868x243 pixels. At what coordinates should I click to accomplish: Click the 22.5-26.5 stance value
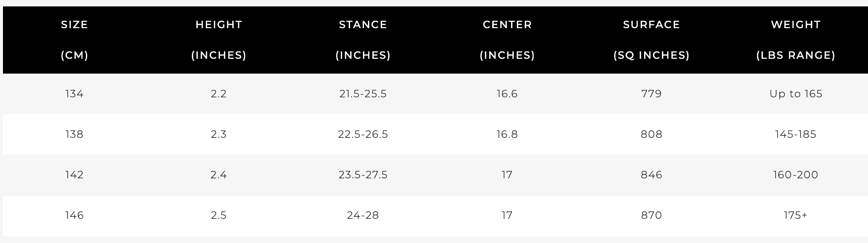tap(363, 134)
